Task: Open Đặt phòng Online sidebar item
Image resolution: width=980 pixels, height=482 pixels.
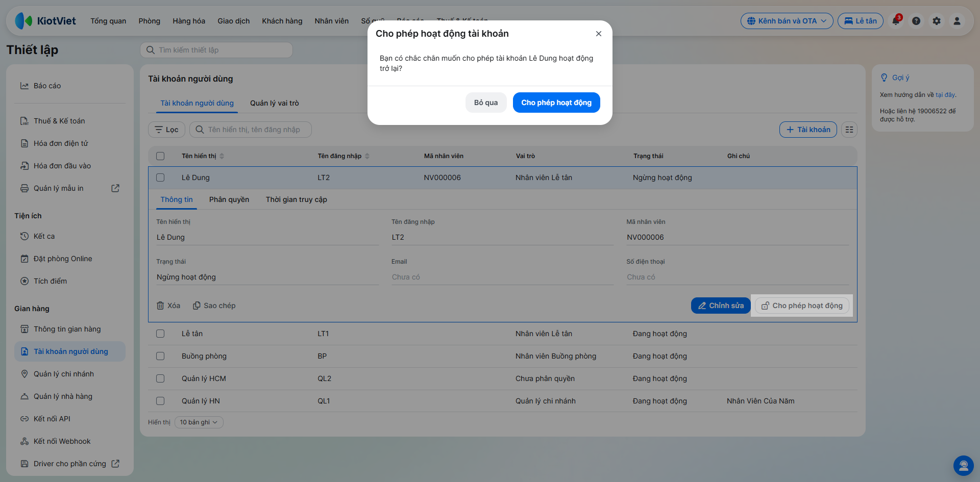Action: click(x=70, y=259)
